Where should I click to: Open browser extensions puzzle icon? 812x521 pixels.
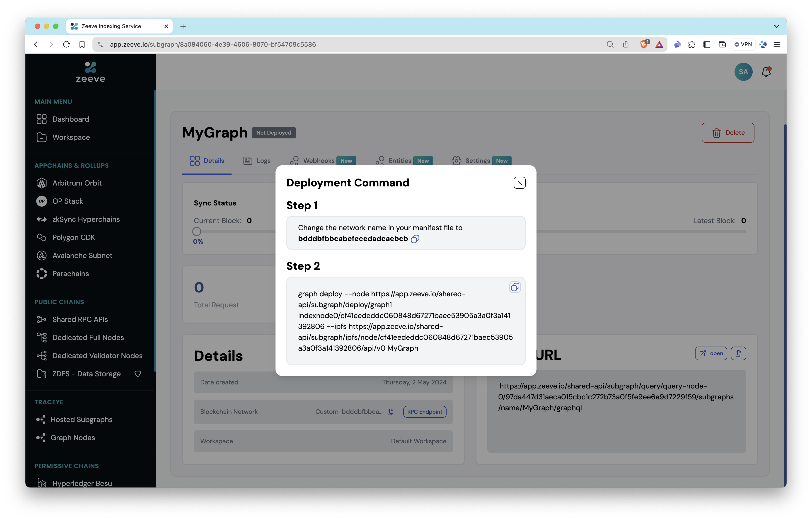(691, 44)
